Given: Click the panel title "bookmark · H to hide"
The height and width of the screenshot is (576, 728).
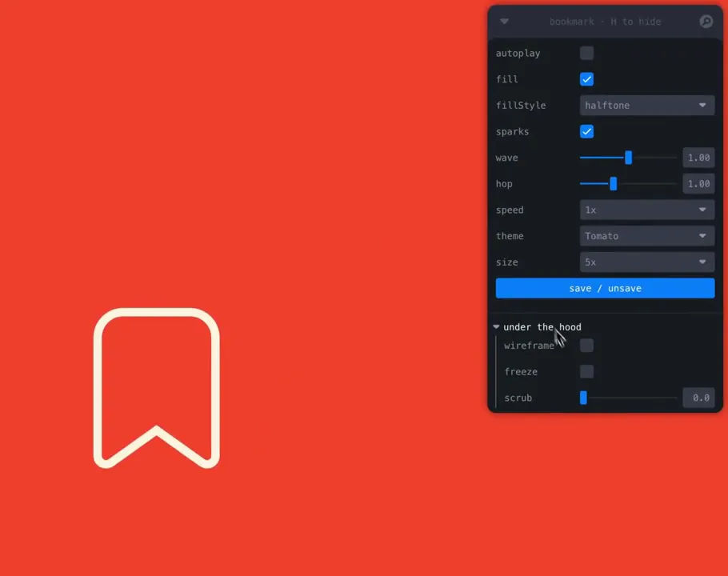Looking at the screenshot, I should tap(605, 22).
